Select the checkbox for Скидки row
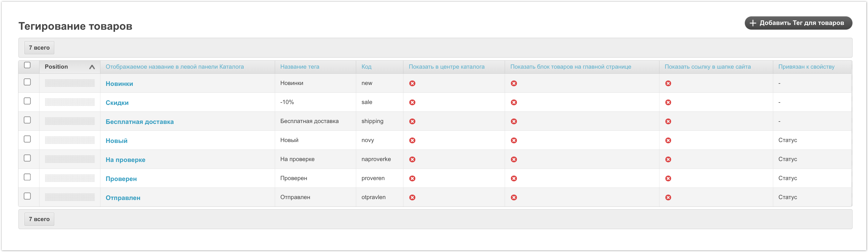This screenshot has width=868, height=252. (27, 101)
